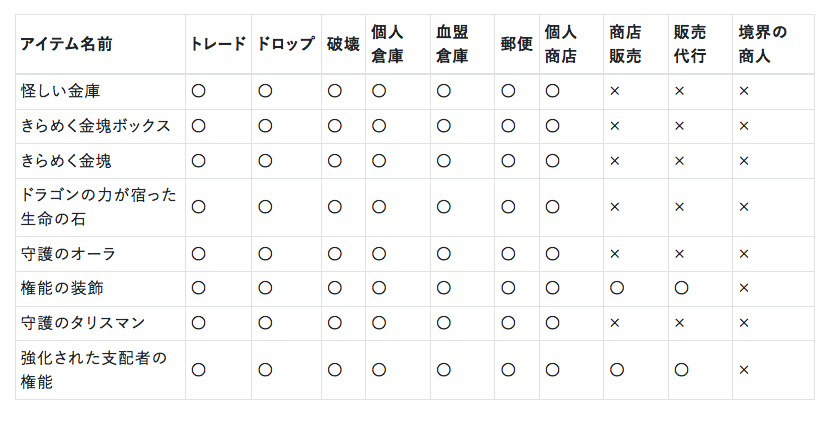Click the circle for 権能の装飾 販売代行
The height and width of the screenshot is (433, 838).
(x=681, y=288)
